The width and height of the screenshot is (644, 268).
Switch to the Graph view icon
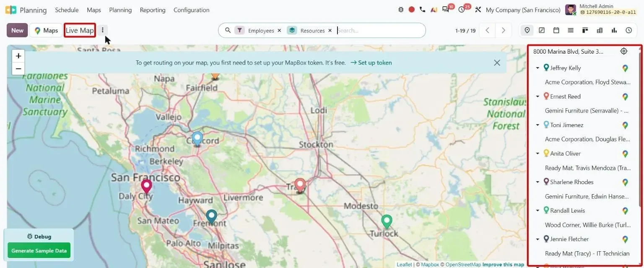coord(614,30)
